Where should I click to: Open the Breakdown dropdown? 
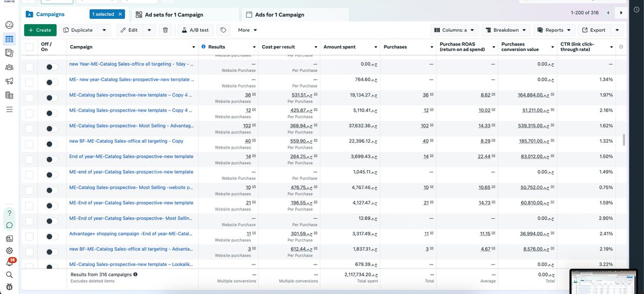click(x=506, y=30)
